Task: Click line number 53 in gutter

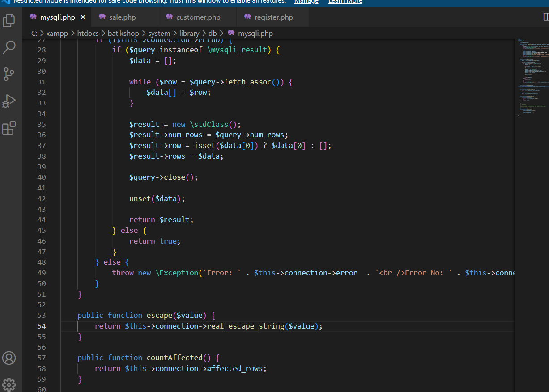Action: (41, 315)
